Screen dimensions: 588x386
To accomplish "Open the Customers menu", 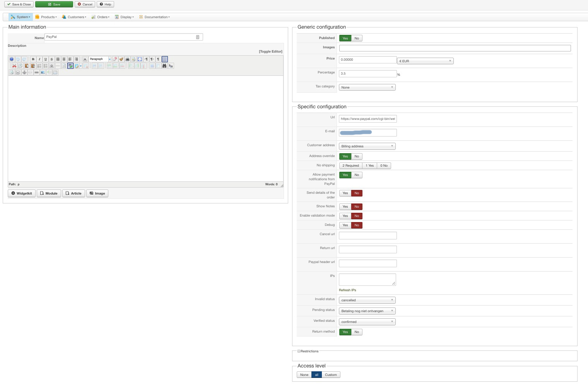I will (x=74, y=17).
